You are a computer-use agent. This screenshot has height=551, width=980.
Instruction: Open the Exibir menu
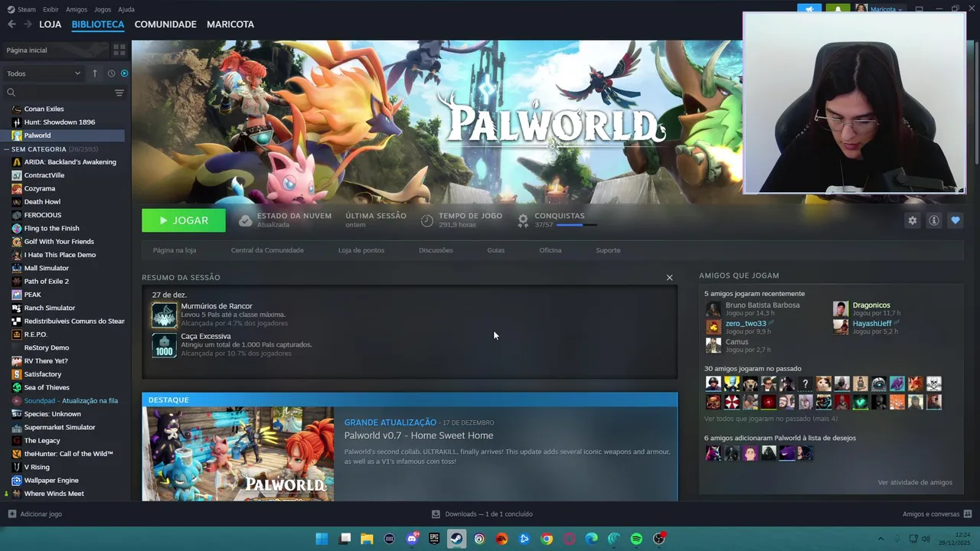(51, 9)
